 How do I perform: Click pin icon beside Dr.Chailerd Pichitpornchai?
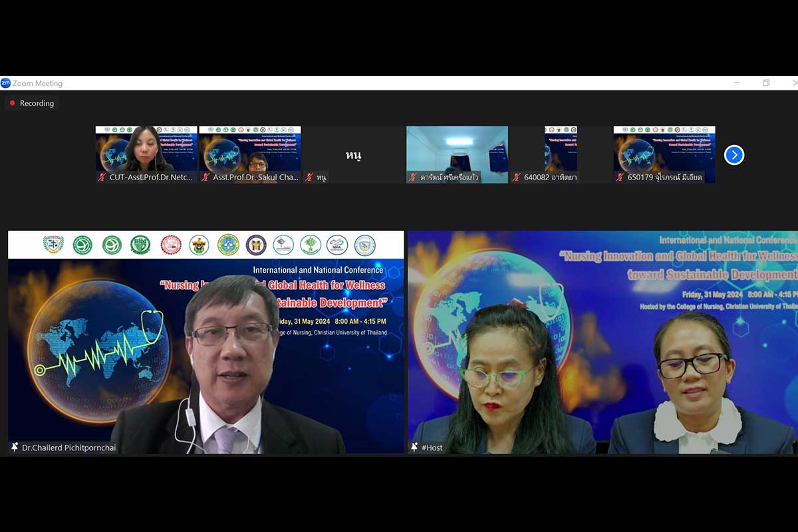click(x=15, y=448)
